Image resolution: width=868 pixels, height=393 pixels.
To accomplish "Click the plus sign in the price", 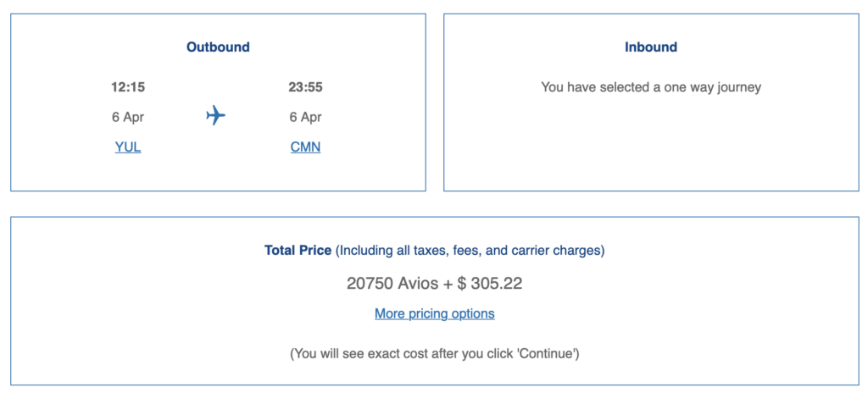I will click(448, 283).
